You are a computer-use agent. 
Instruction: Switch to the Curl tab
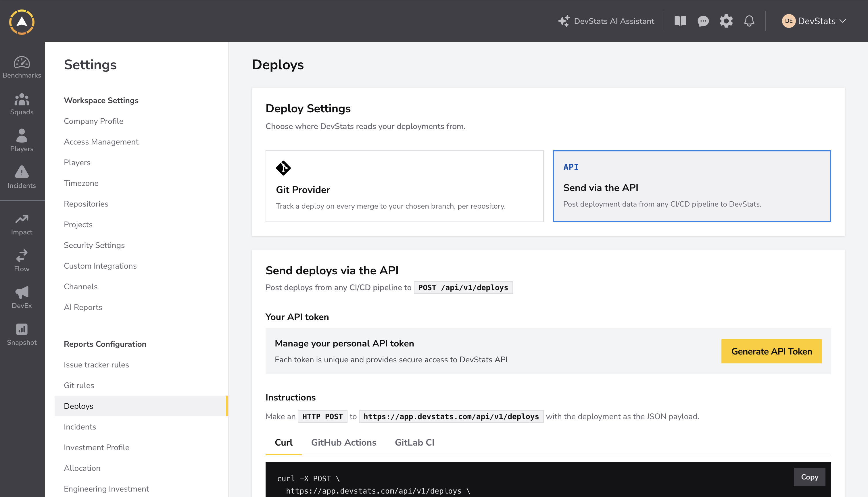(x=283, y=442)
